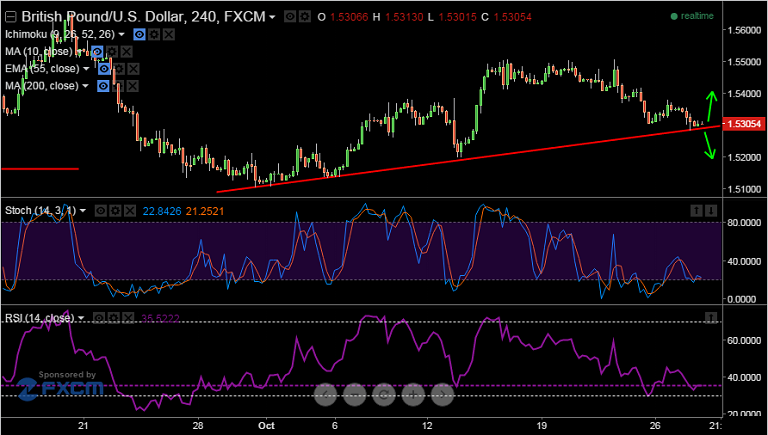Open Ichimoku indicator settings gear
768x435 pixels.
[x=154, y=34]
